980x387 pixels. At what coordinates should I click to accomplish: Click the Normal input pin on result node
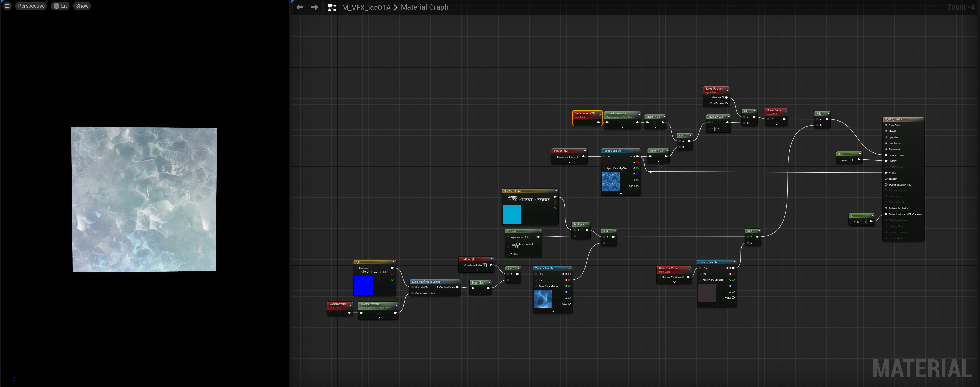[x=886, y=173]
